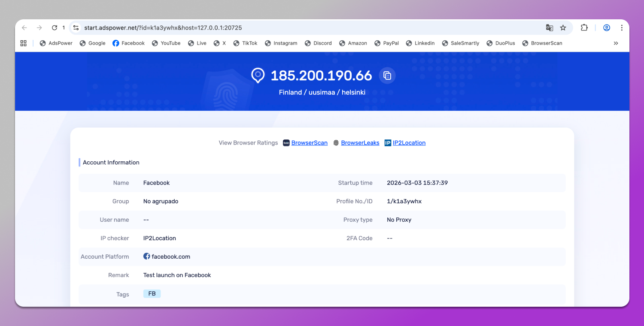The width and height of the screenshot is (644, 326).
Task: Open the extensions puzzle icon
Action: pyautogui.click(x=584, y=28)
